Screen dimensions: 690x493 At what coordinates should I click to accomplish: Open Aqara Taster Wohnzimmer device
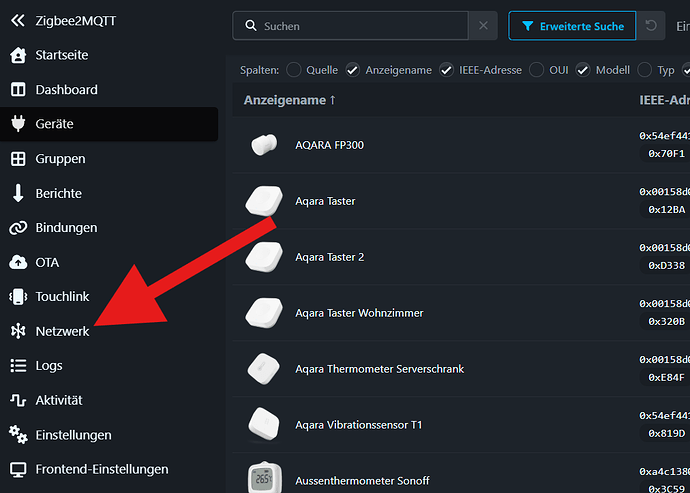click(359, 313)
